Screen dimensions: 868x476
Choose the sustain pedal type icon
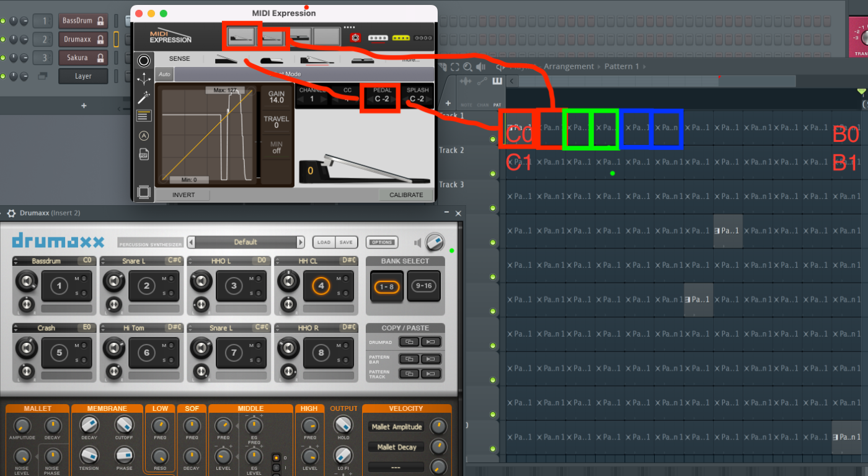pos(271,60)
